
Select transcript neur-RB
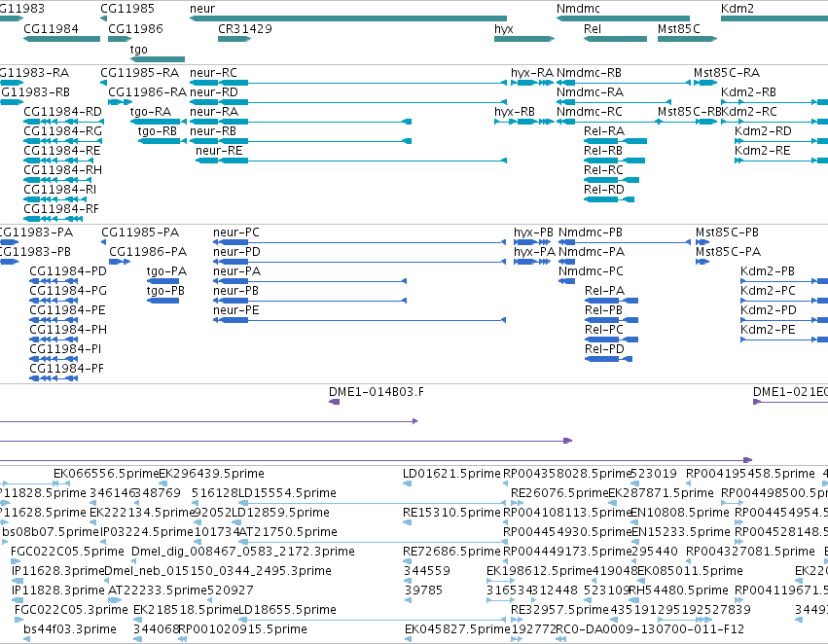301,141
